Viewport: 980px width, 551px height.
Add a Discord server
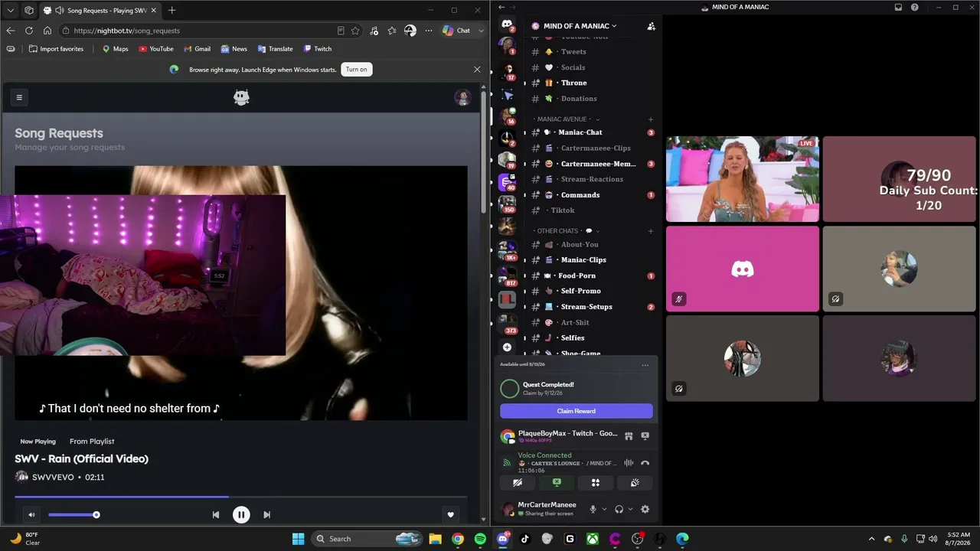(507, 347)
